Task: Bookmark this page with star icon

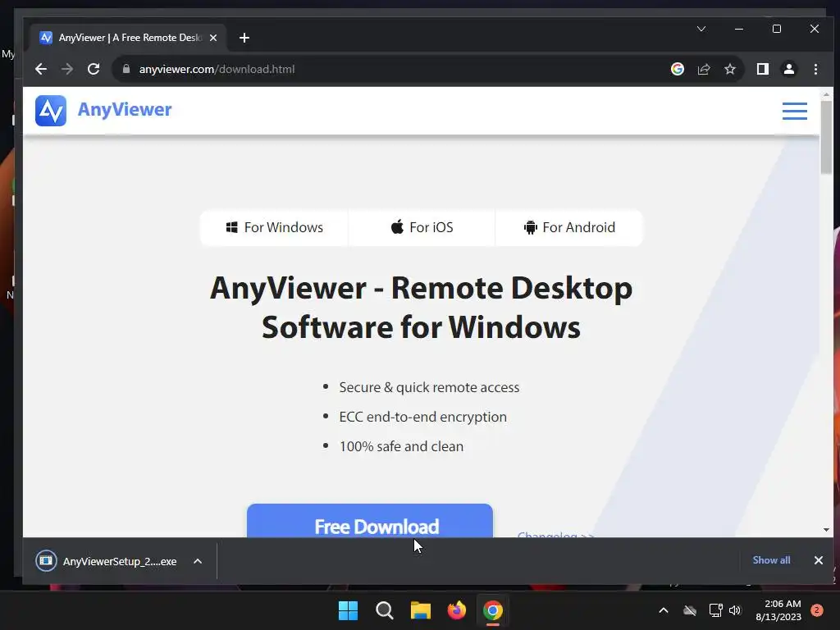Action: pos(729,69)
